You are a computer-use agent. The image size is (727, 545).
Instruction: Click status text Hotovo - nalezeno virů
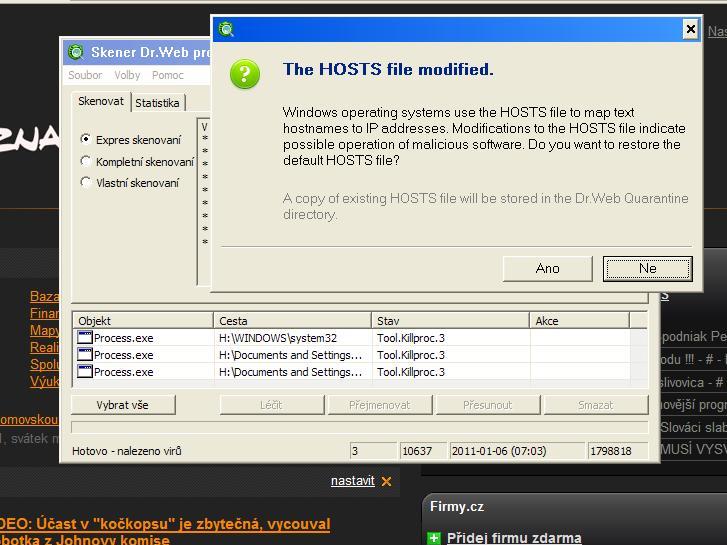point(127,451)
